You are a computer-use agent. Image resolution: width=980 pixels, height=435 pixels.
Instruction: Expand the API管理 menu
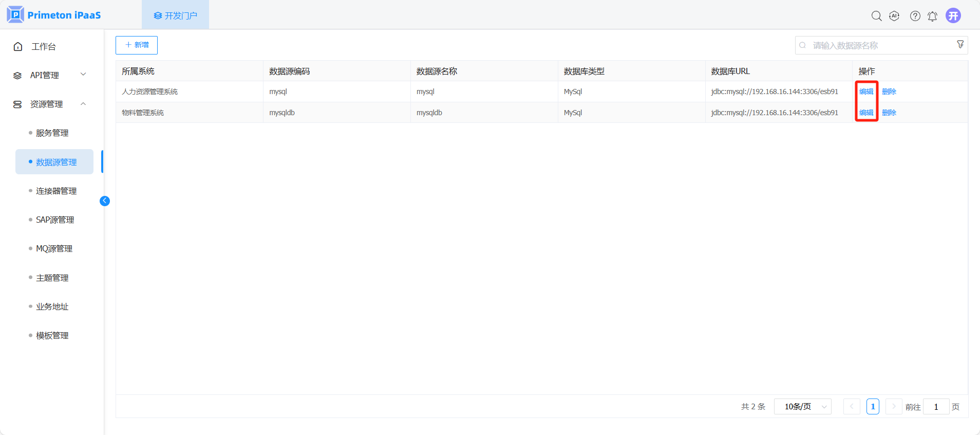coord(49,75)
